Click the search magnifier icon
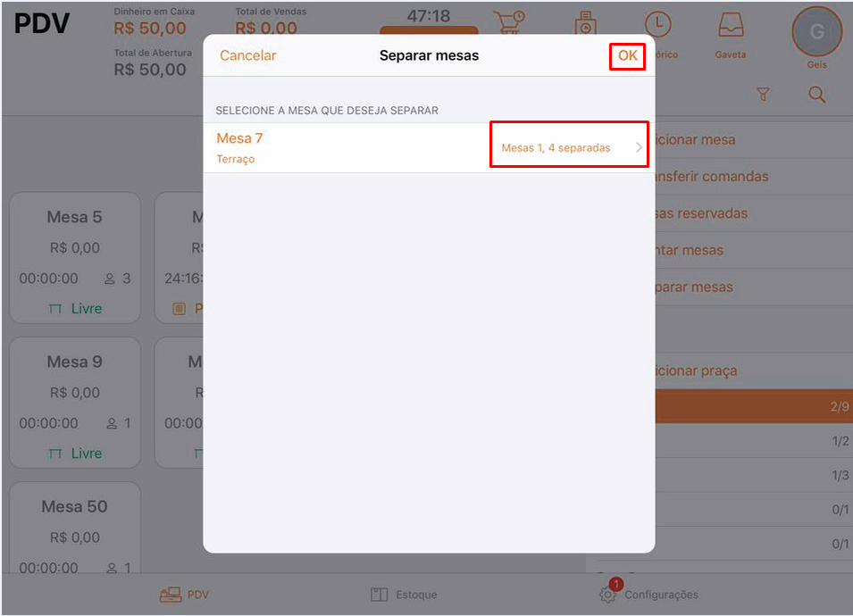Viewport: 853px width, 616px height. [x=816, y=95]
